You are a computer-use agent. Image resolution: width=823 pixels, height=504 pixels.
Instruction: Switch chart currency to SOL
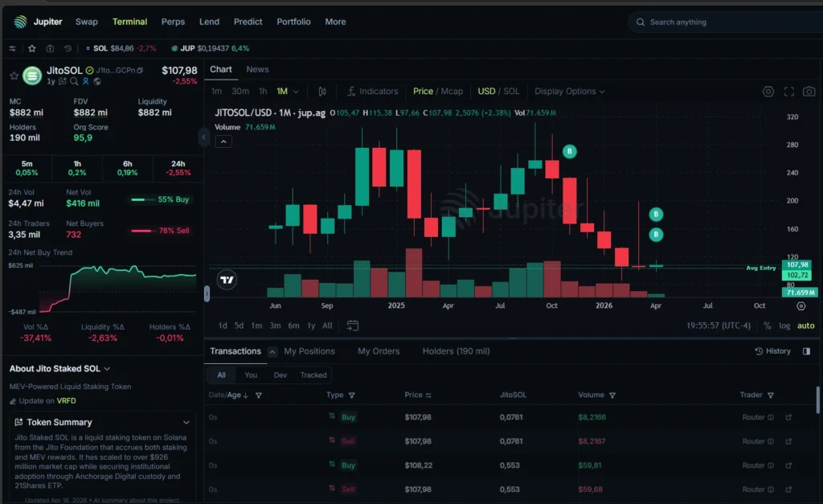(511, 92)
